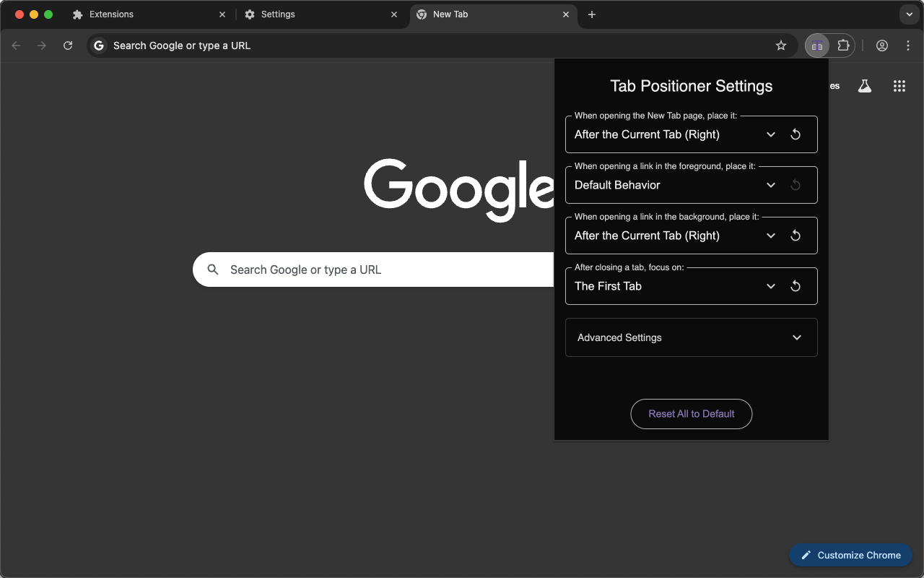Image resolution: width=924 pixels, height=578 pixels.
Task: Reset the background link placement setting
Action: 796,236
